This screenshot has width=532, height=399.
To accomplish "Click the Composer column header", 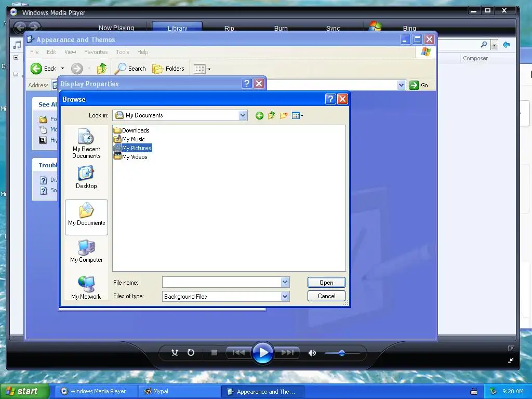I will coord(475,58).
